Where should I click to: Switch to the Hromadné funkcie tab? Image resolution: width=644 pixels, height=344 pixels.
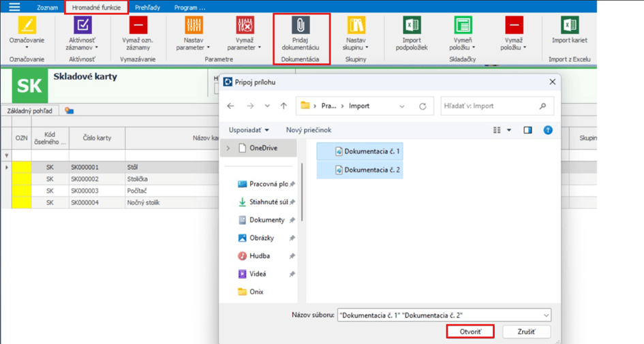96,7
